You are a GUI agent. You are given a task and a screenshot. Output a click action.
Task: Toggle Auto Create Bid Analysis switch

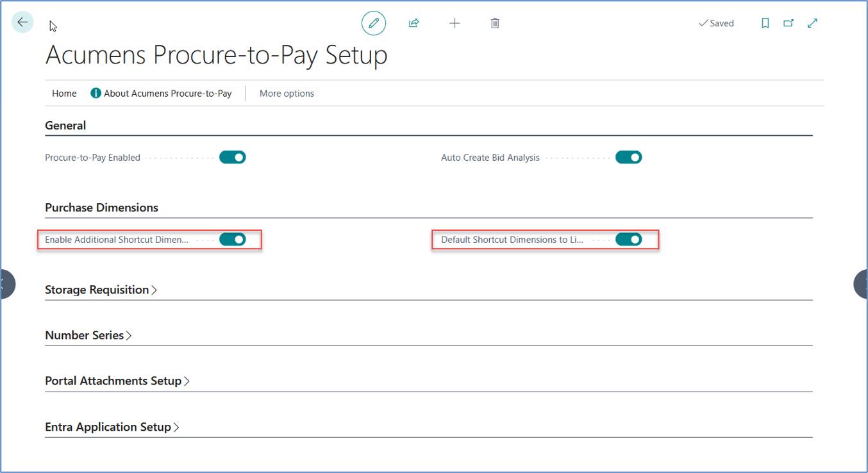[x=629, y=157]
